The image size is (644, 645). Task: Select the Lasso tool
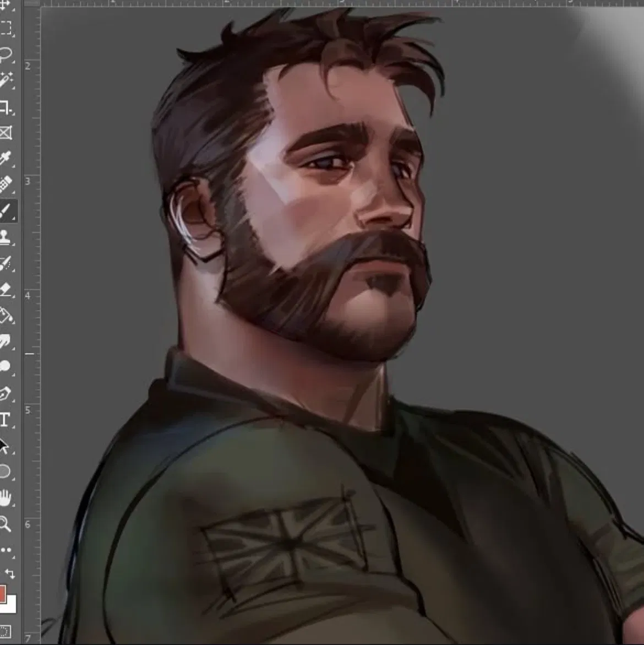click(6, 54)
